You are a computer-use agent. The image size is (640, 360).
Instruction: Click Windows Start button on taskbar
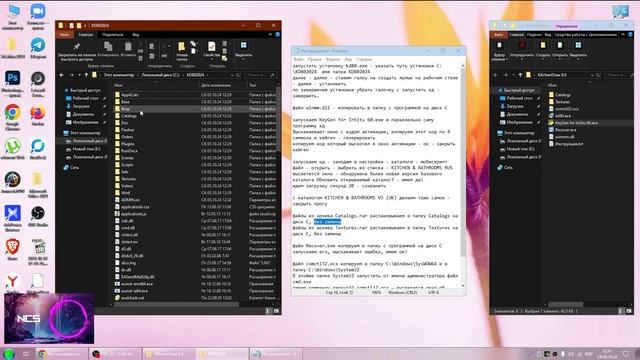point(9,354)
